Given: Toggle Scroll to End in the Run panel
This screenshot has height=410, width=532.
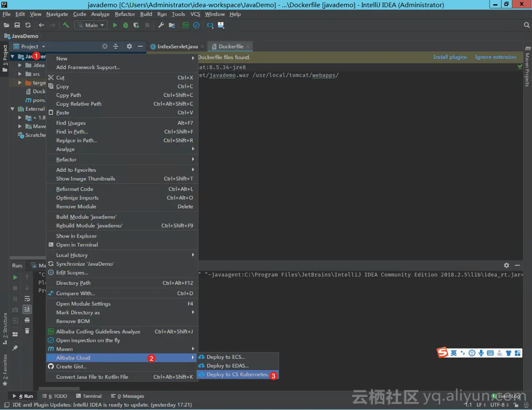Looking at the screenshot, I should (27, 309).
